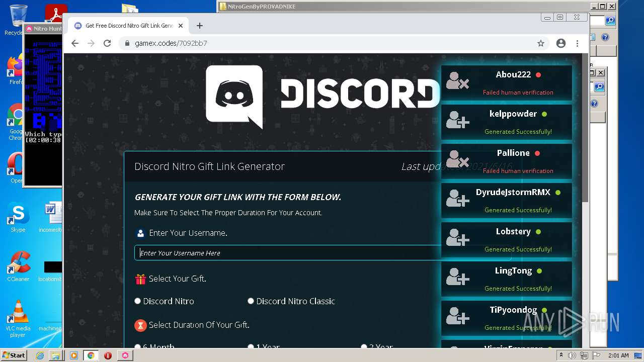Close the Get Free Discord Nitro tab
The height and width of the screenshot is (362, 644).
click(x=181, y=26)
